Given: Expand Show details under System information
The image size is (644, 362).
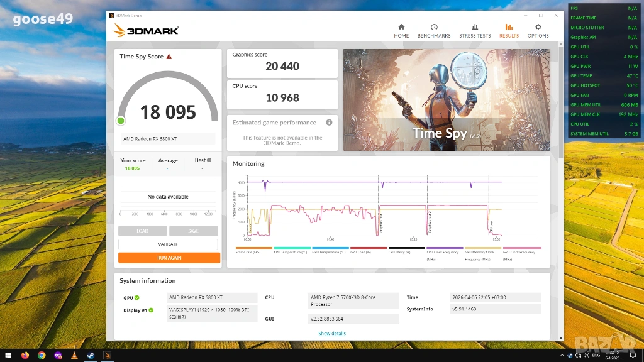Looking at the screenshot, I should [x=331, y=333].
